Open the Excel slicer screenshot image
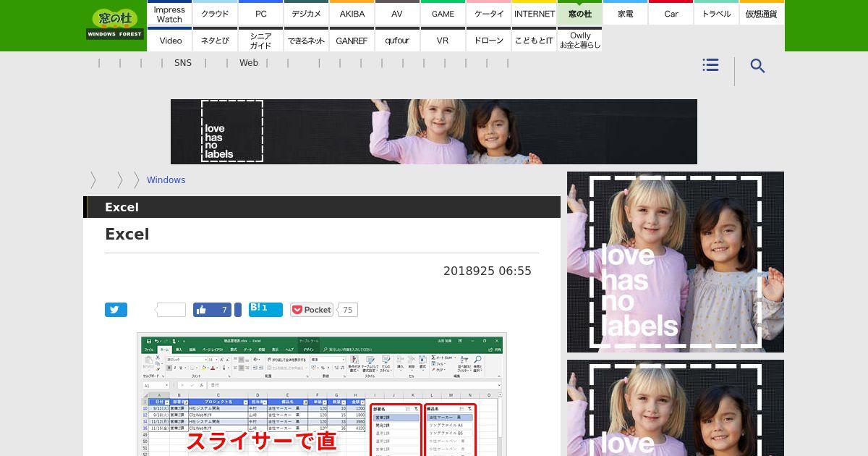Screen dimensions: 868x456 (322, 394)
